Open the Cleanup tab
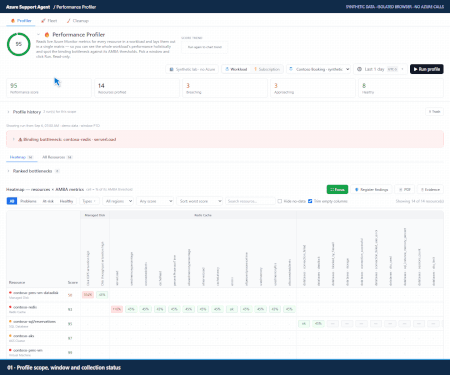This screenshot has height=375, width=450. tap(77, 21)
